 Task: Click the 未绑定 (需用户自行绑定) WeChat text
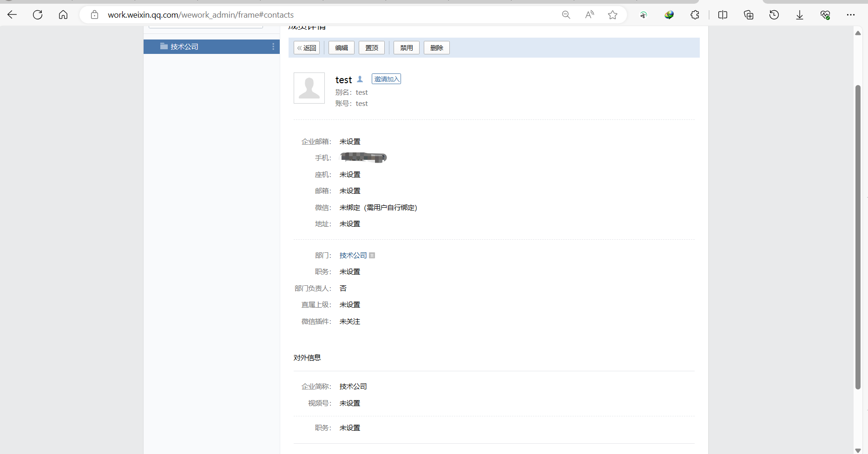pyautogui.click(x=378, y=208)
